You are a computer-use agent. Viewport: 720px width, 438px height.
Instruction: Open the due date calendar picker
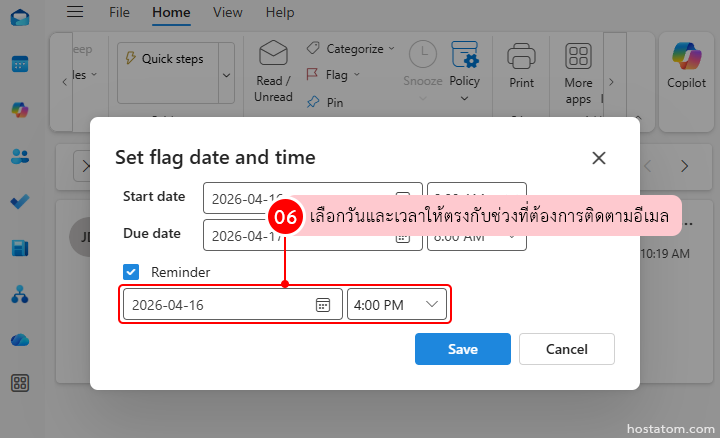pos(403,237)
